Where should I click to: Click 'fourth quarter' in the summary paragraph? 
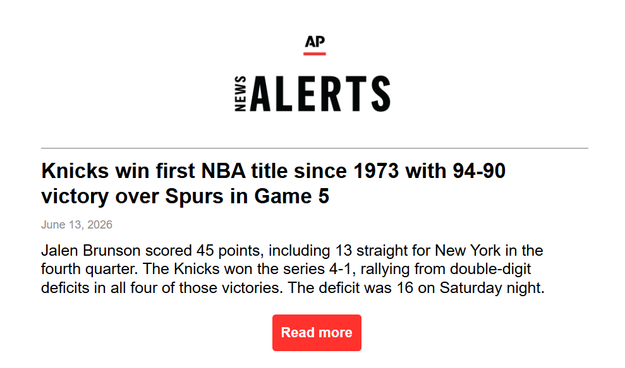pyautogui.click(x=90, y=269)
